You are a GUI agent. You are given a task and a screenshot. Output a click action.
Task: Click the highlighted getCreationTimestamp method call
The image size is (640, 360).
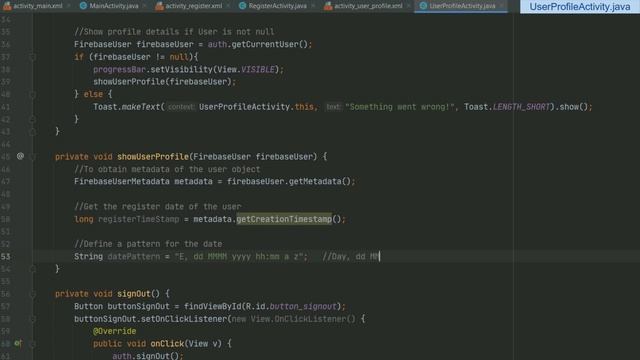coord(284,219)
